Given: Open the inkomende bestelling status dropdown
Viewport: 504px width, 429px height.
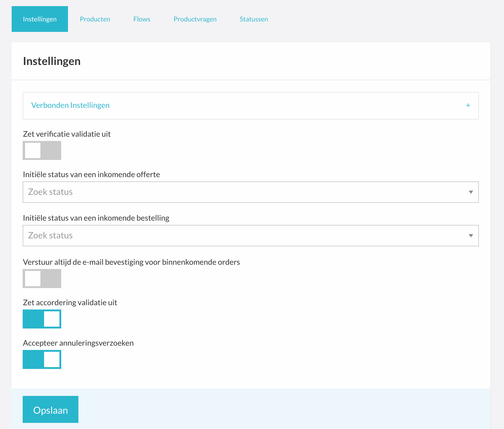Looking at the screenshot, I should (251, 236).
